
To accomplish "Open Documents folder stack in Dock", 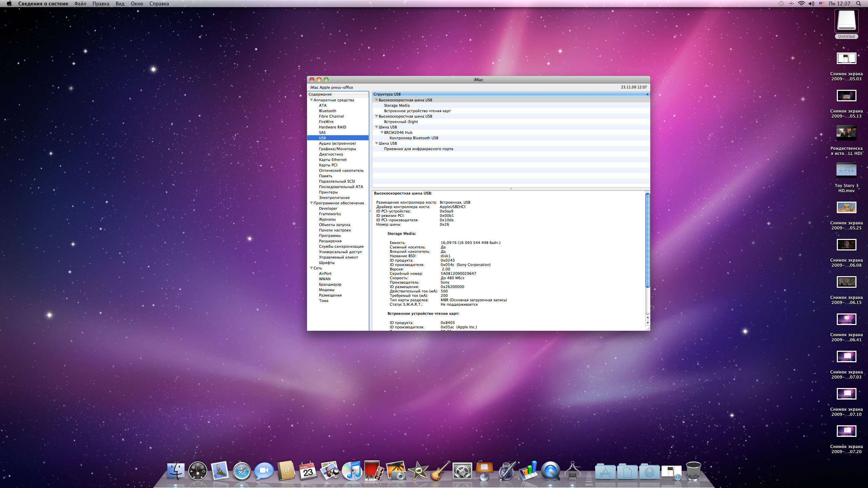I will pos(627,472).
